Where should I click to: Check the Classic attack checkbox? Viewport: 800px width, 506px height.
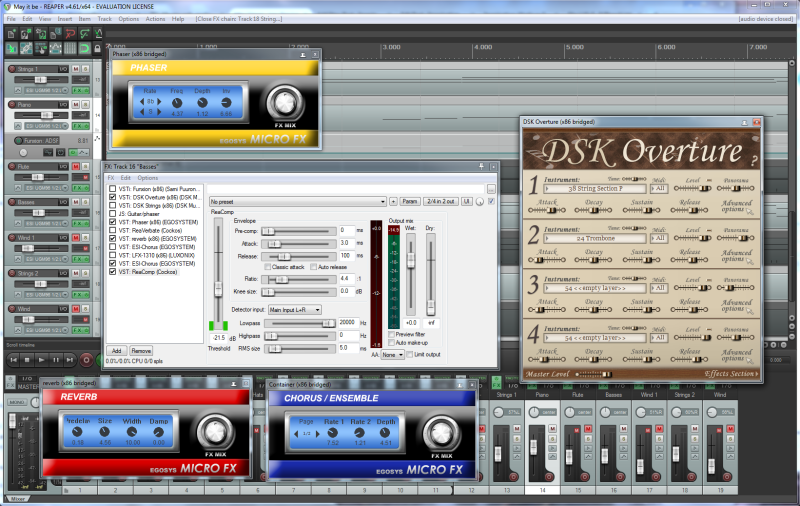(267, 267)
